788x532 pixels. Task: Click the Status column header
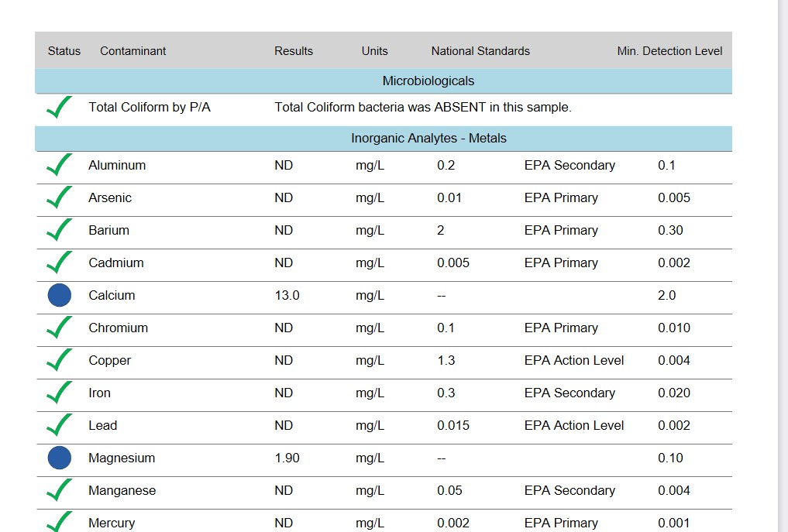click(x=64, y=51)
